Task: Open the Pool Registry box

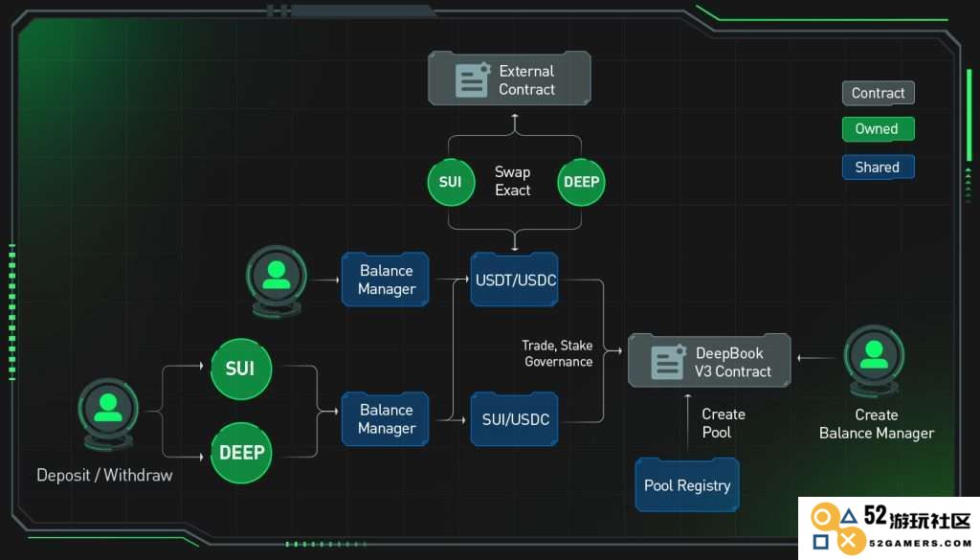Action: pyautogui.click(x=687, y=485)
